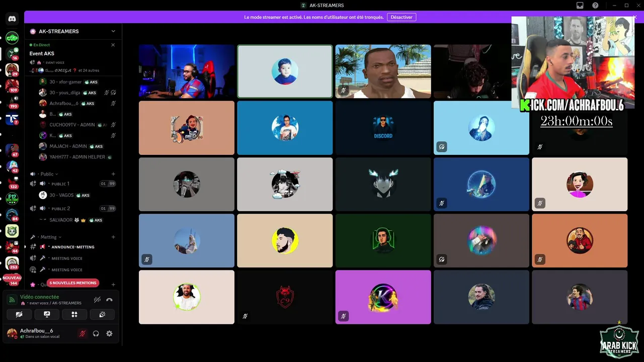Click Vidéo connectée connection status
Image resolution: width=644 pixels, height=362 pixels.
39,297
